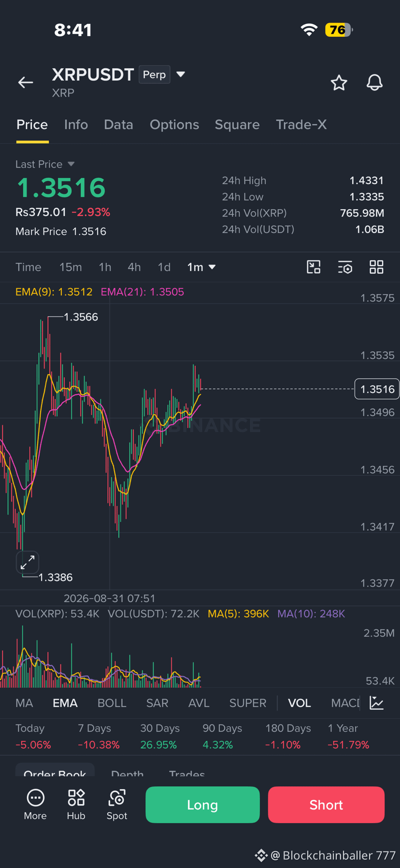Toggle the EMA indicator
Screen dimensions: 400x868
(x=65, y=703)
